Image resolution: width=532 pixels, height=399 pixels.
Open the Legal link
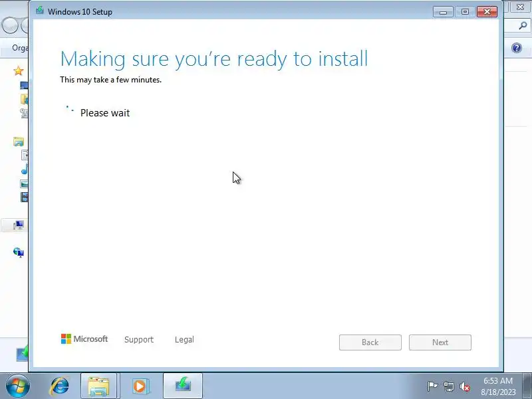point(184,339)
